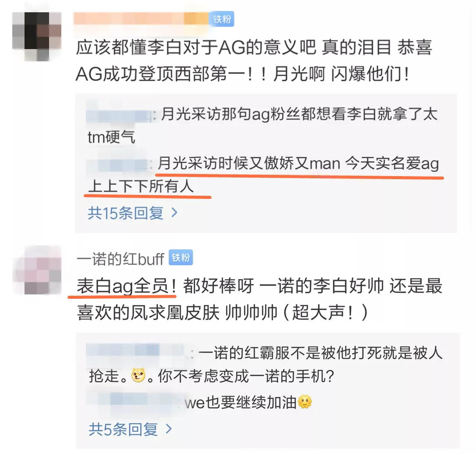Image resolution: width=476 pixels, height=453 pixels.
Task: Expand 共15条回复 replies
Action: [x=133, y=213]
